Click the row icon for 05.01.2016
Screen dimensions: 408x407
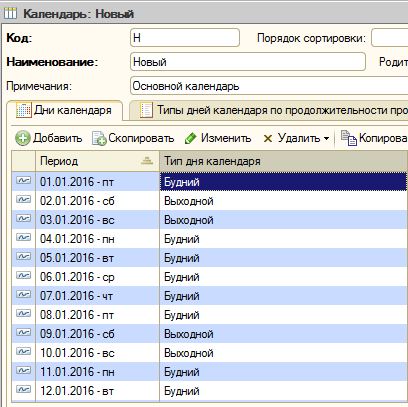[23, 256]
